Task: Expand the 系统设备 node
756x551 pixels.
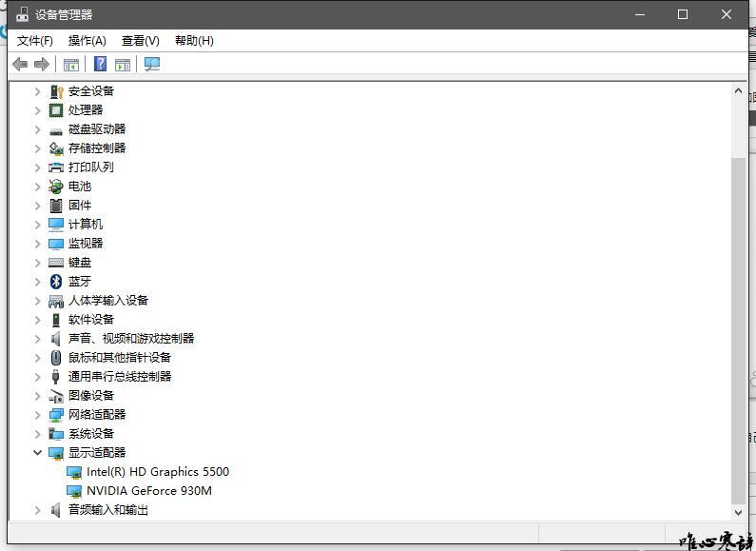Action: click(37, 434)
